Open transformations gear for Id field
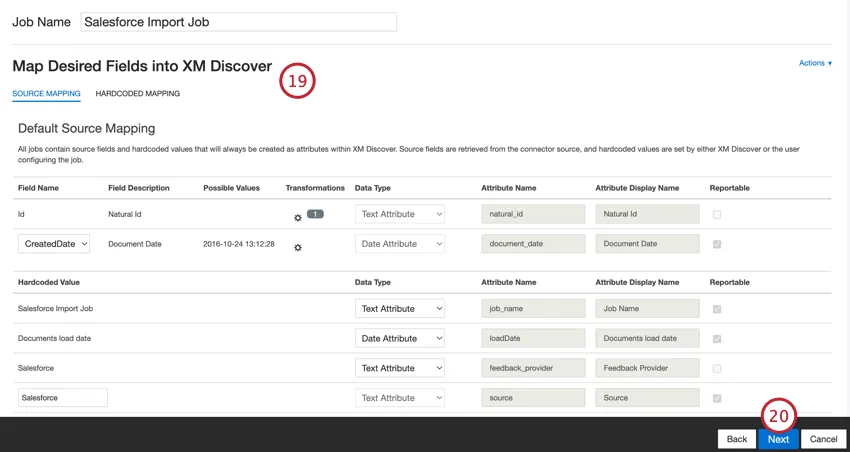The image size is (850, 452). pyautogui.click(x=297, y=217)
